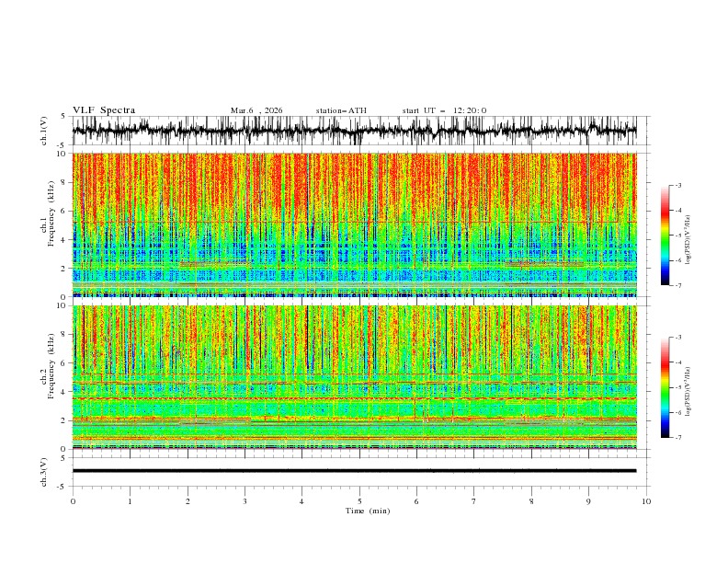Image resolution: width=728 pixels, height=563 pixels.
Task: Click the "-5" tick on ch.1 colorbar
Action: (x=677, y=236)
